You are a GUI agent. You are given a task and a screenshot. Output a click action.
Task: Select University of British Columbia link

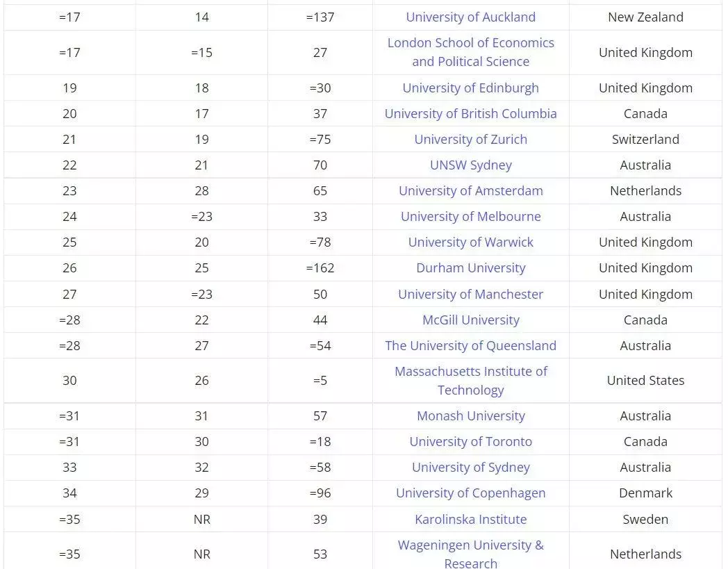470,114
